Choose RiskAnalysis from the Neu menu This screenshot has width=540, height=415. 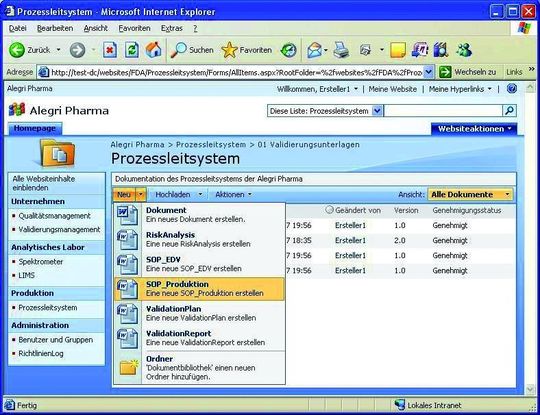point(199,239)
